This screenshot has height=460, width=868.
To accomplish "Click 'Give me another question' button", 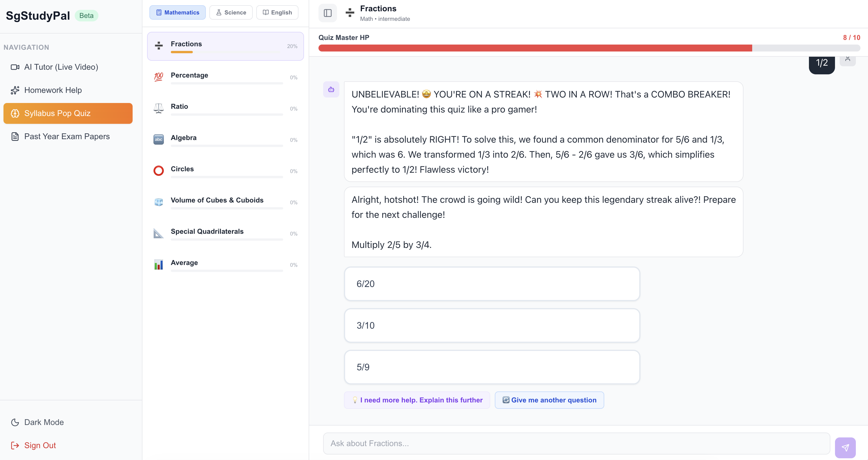I will 549,400.
